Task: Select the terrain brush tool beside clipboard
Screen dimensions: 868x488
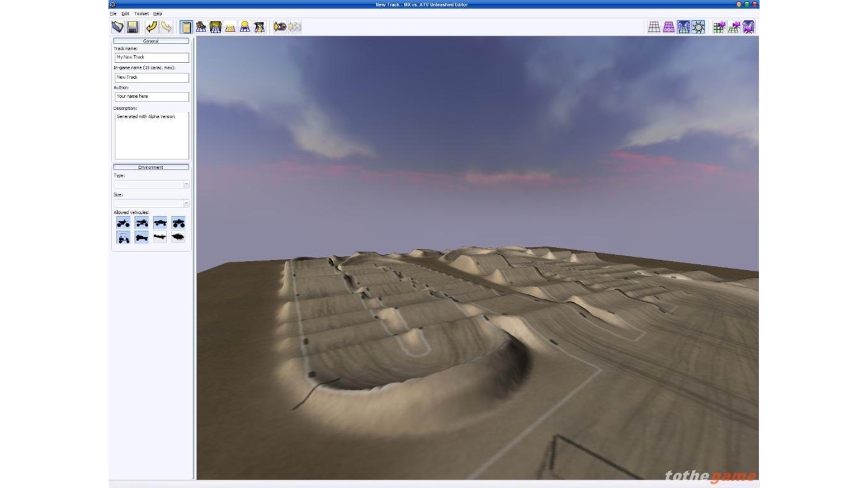Action: point(201,27)
